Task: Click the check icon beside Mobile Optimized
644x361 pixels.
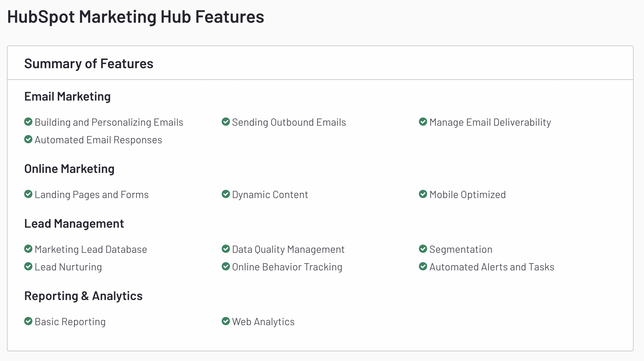Action: tap(423, 194)
